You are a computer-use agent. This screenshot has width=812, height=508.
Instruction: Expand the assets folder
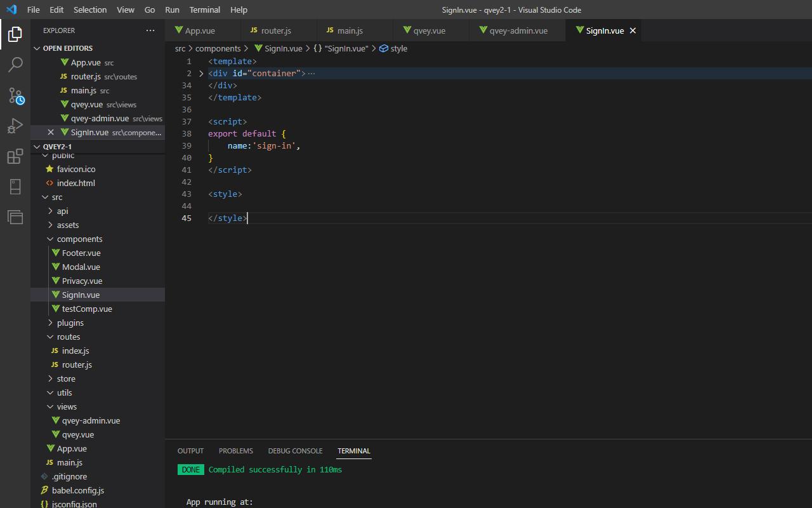[98, 225]
